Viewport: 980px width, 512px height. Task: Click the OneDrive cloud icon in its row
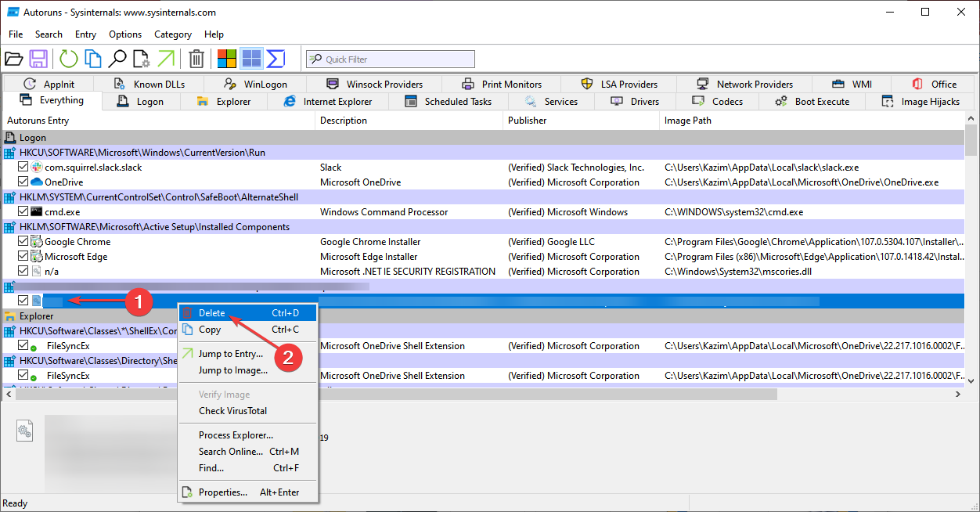(37, 182)
